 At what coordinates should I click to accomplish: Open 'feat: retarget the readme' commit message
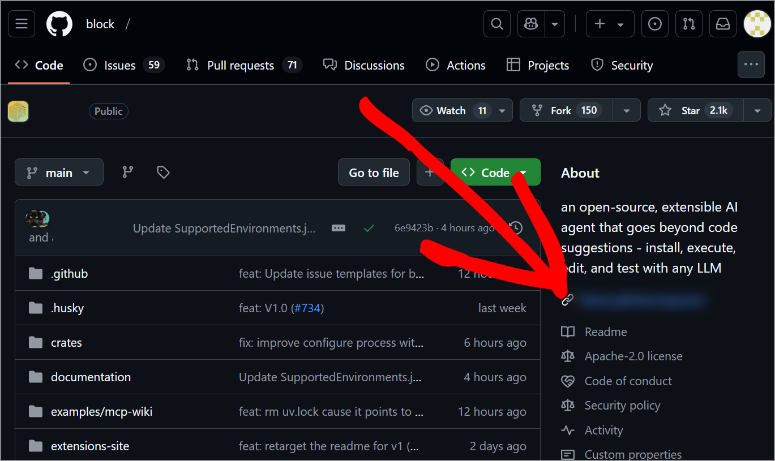point(329,446)
